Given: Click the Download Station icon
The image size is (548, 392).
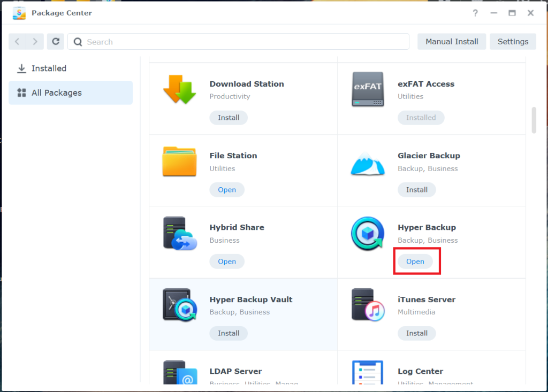Looking at the screenshot, I should click(x=180, y=89).
